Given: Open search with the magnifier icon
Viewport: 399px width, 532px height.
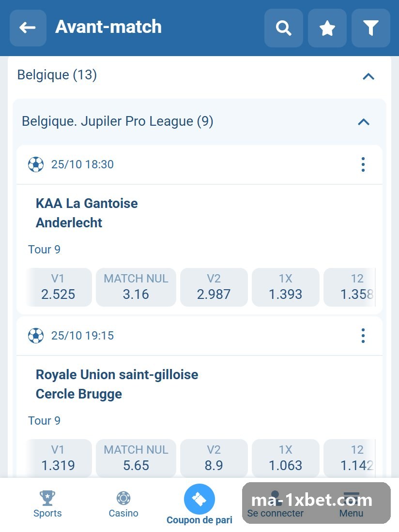Looking at the screenshot, I should [x=284, y=28].
